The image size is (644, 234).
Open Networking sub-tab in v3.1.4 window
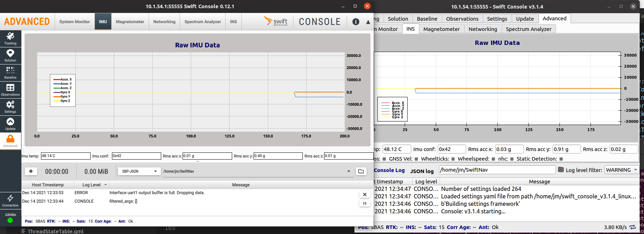483,29
